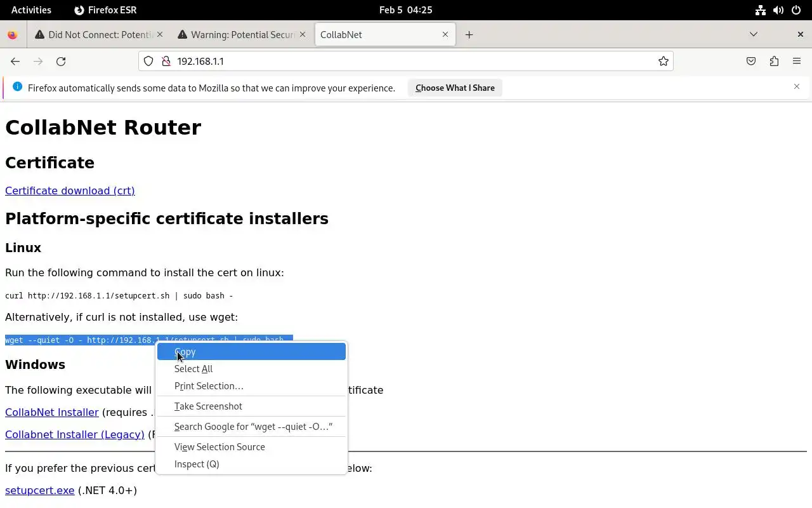Click 'Run the following command' instruction text

pyautogui.click(x=145, y=272)
